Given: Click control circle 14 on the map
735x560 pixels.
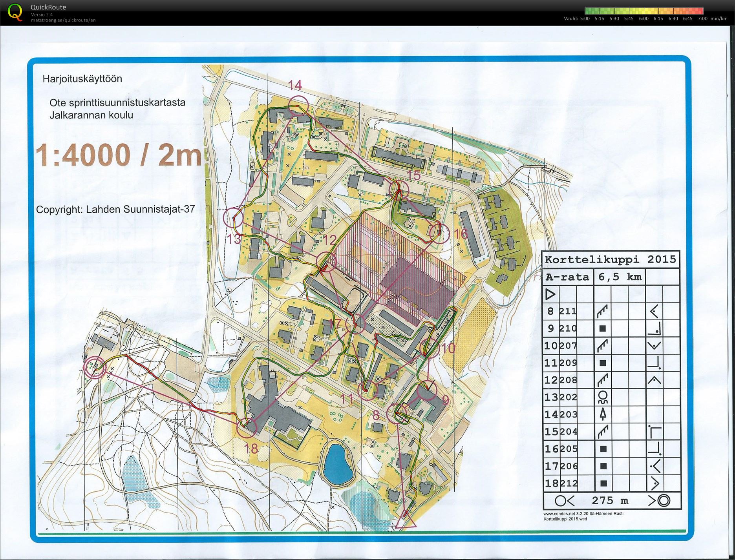Looking at the screenshot, I should click(298, 106).
